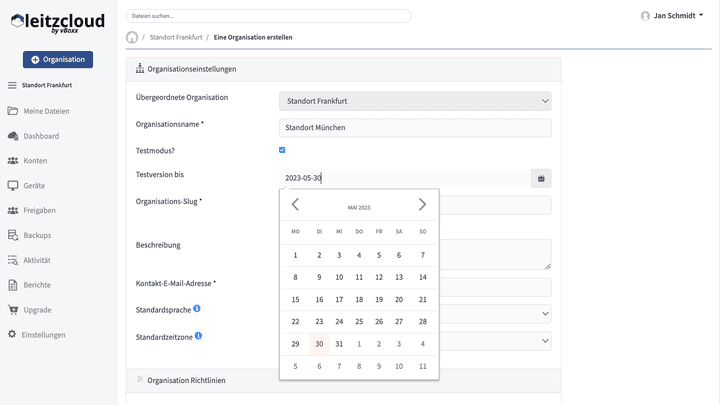Image resolution: width=720 pixels, height=405 pixels.
Task: Click the file search box
Action: coord(268,16)
